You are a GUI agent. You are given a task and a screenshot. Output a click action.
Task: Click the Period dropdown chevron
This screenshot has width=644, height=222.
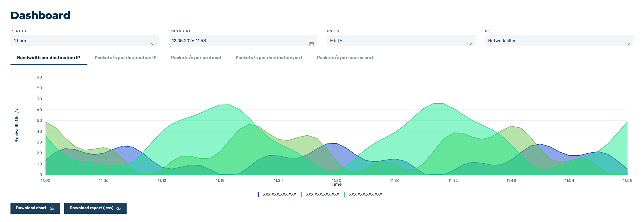pyautogui.click(x=153, y=44)
